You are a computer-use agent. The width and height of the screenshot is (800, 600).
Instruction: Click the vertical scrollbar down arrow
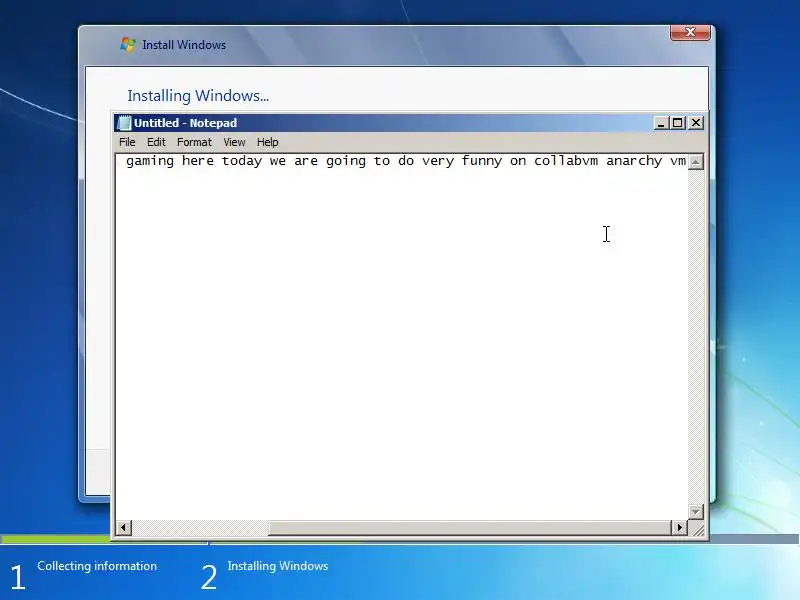pos(695,511)
